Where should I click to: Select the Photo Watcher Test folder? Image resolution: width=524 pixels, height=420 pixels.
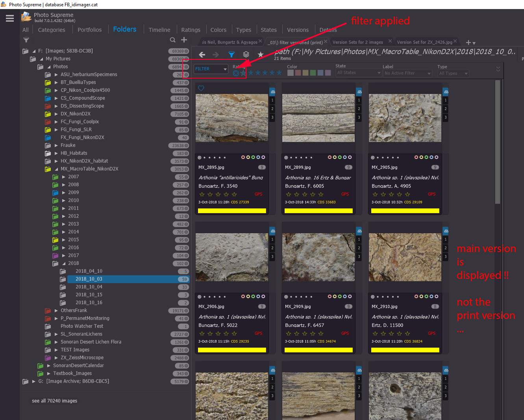pos(82,326)
